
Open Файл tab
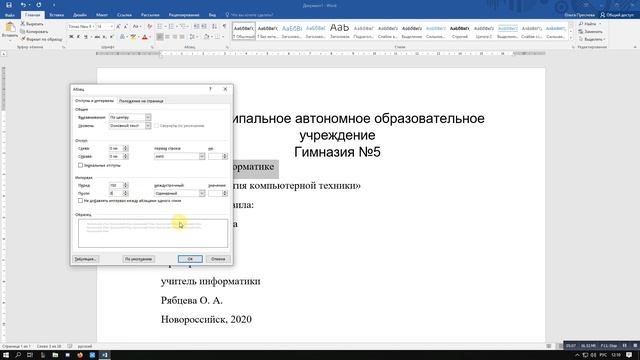tap(10, 15)
